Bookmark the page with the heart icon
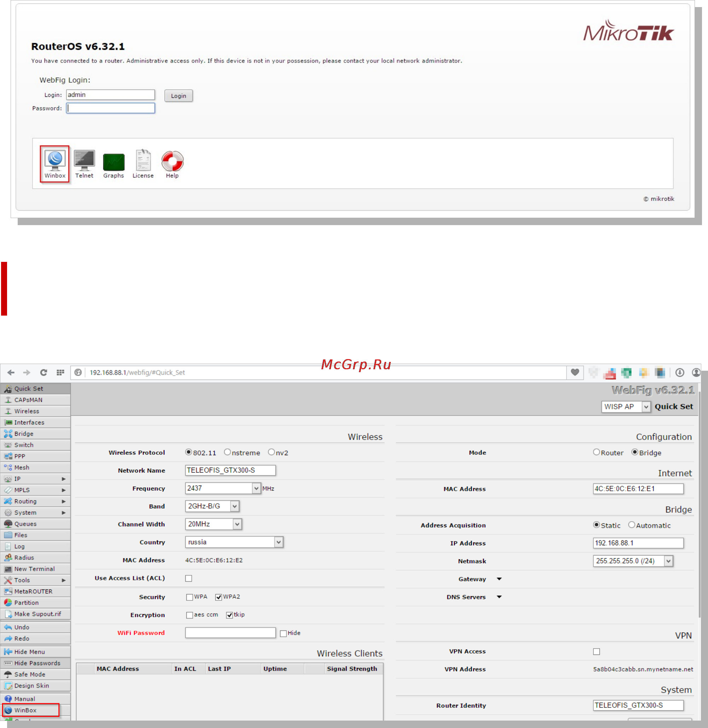This screenshot has width=708, height=728. [575, 372]
